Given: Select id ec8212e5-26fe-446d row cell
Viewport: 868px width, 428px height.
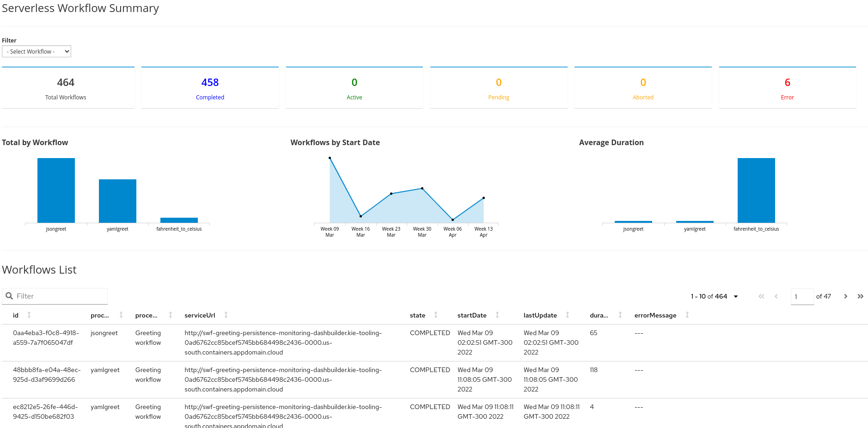Looking at the screenshot, I should 45,412.
